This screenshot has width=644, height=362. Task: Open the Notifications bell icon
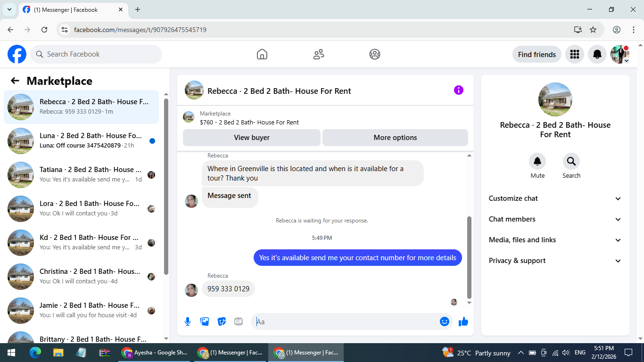597,54
